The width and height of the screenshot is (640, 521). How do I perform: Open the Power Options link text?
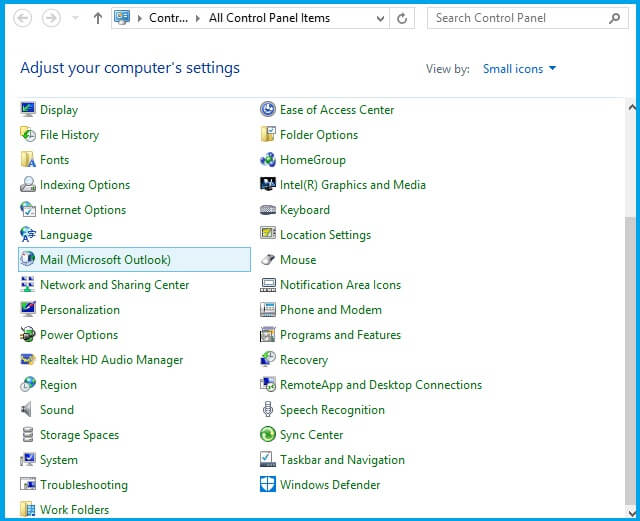(x=79, y=335)
